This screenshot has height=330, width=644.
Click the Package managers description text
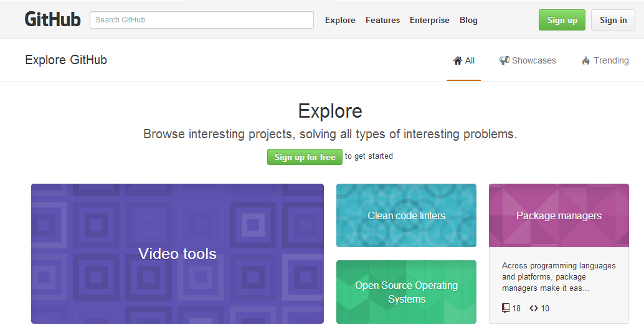pyautogui.click(x=559, y=276)
